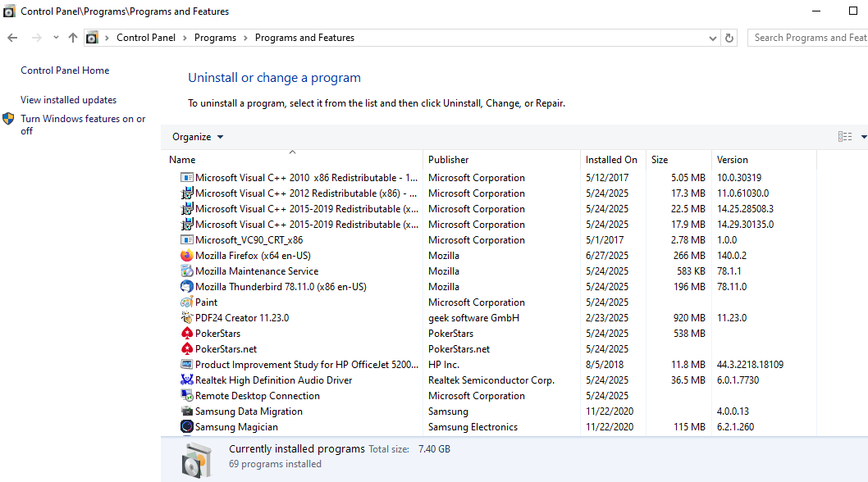This screenshot has height=482, width=868.
Task: Sort by Name column header
Action: [x=182, y=159]
